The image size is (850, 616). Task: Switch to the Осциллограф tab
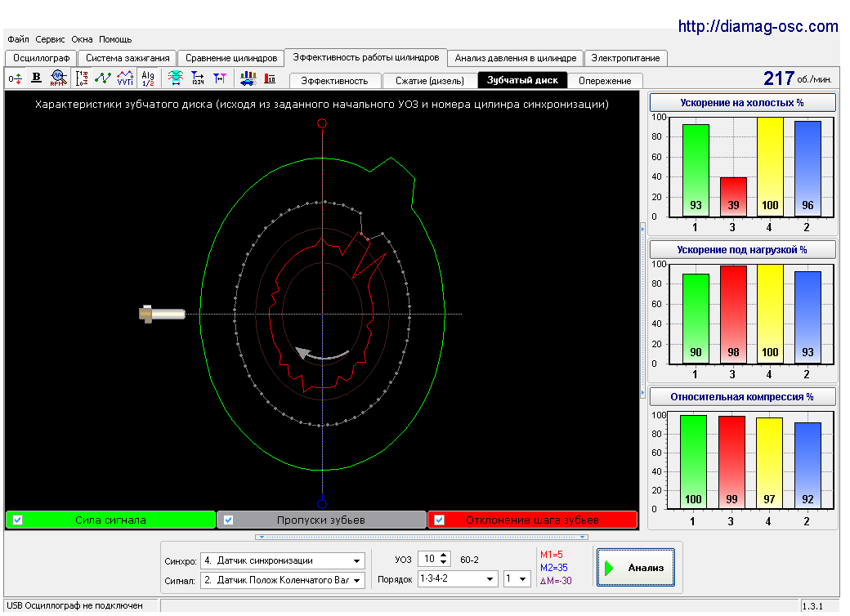(x=41, y=58)
